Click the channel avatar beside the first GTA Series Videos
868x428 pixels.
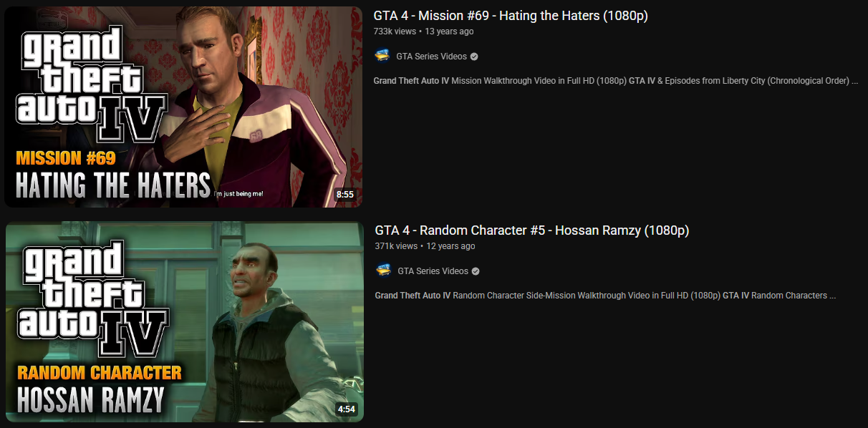click(382, 56)
